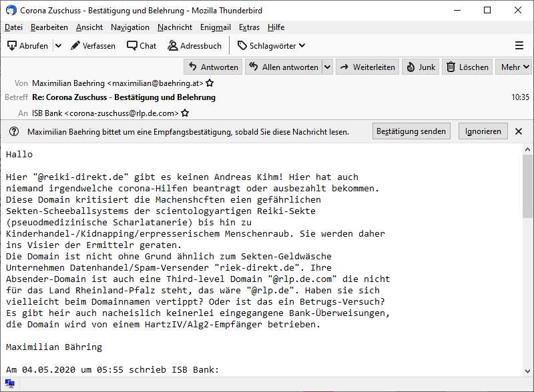Click the Verfassen pencil icon
This screenshot has height=392, width=534.
coord(75,45)
